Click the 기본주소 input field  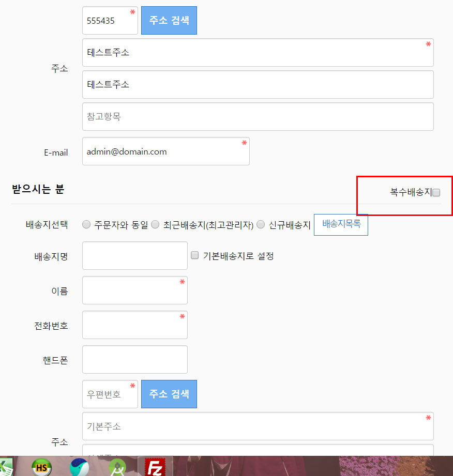pyautogui.click(x=258, y=426)
